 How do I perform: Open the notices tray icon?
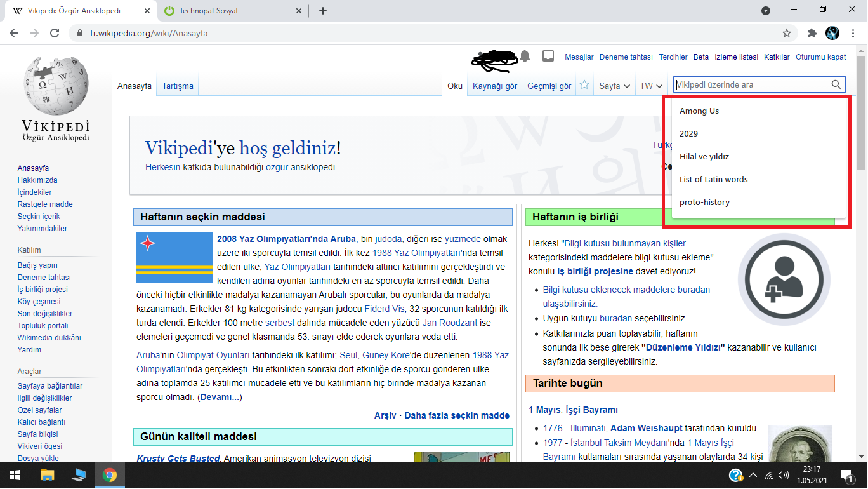(x=548, y=56)
